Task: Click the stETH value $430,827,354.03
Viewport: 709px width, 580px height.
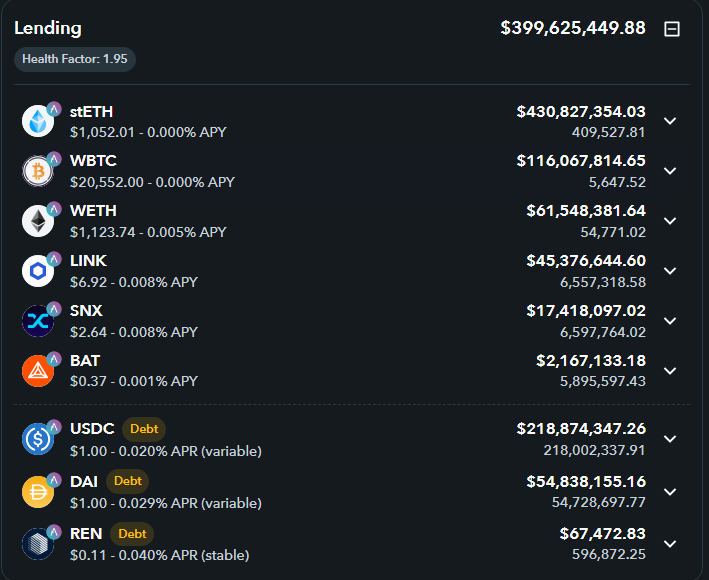Action: coord(581,112)
